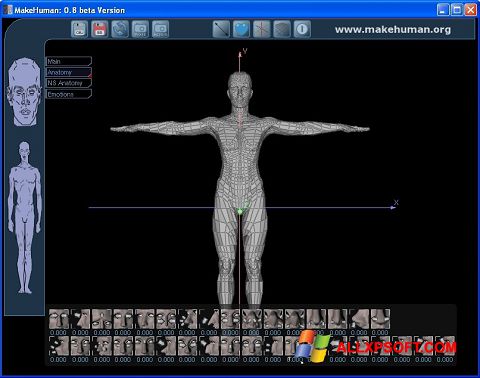Click the globe refresh icon
The height and width of the screenshot is (378, 480).
point(120,29)
